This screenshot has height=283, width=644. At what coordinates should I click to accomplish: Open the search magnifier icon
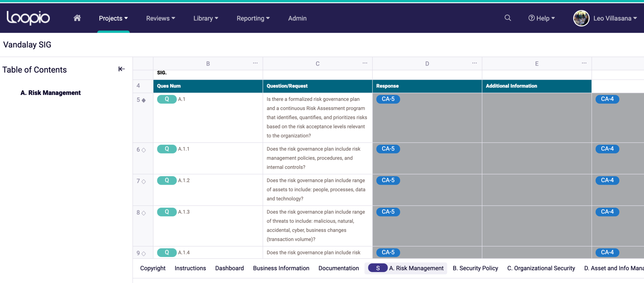click(508, 18)
